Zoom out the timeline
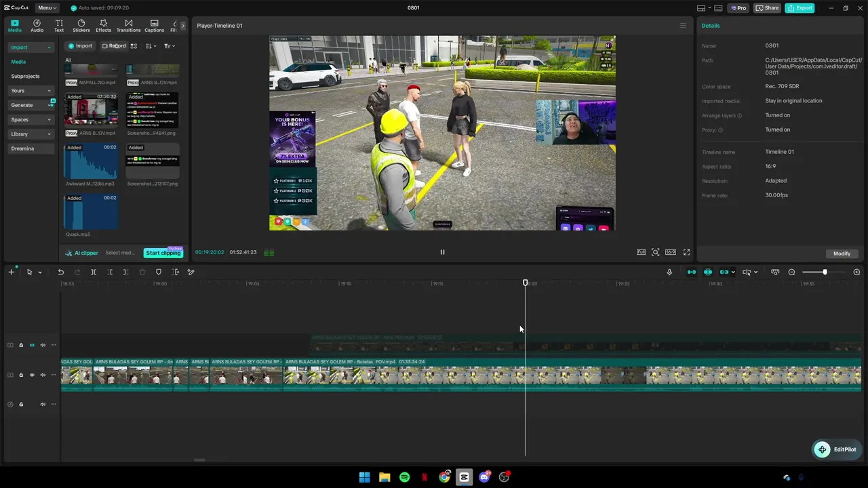The height and width of the screenshot is (488, 868). [791, 272]
